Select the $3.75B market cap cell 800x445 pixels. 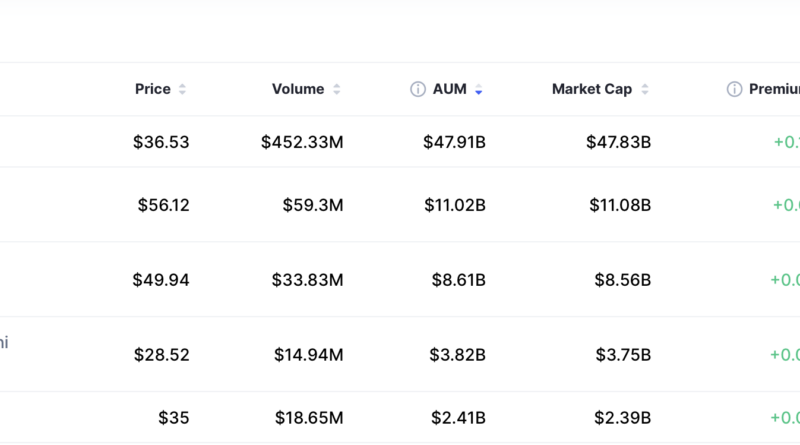pyautogui.click(x=623, y=355)
